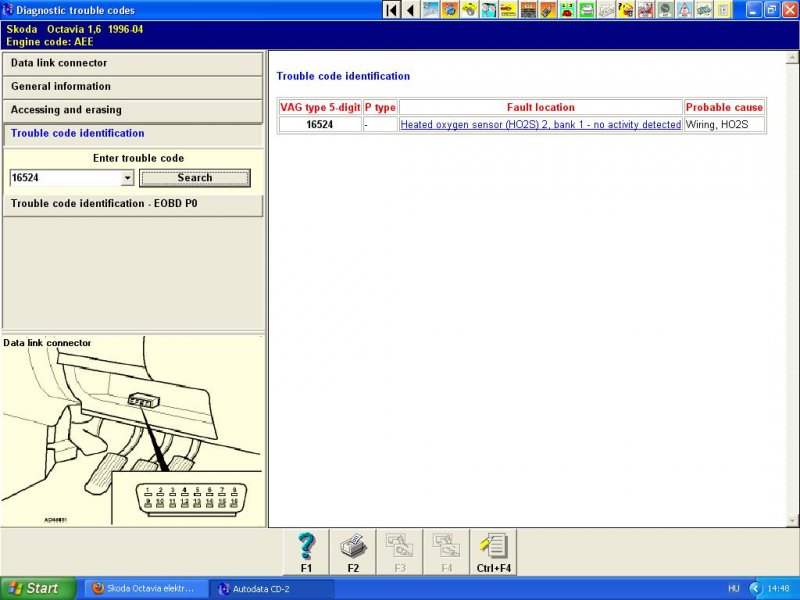Screen dimensions: 800x600
Task: Click the scrollbar down arrow in results pane
Action: click(792, 520)
